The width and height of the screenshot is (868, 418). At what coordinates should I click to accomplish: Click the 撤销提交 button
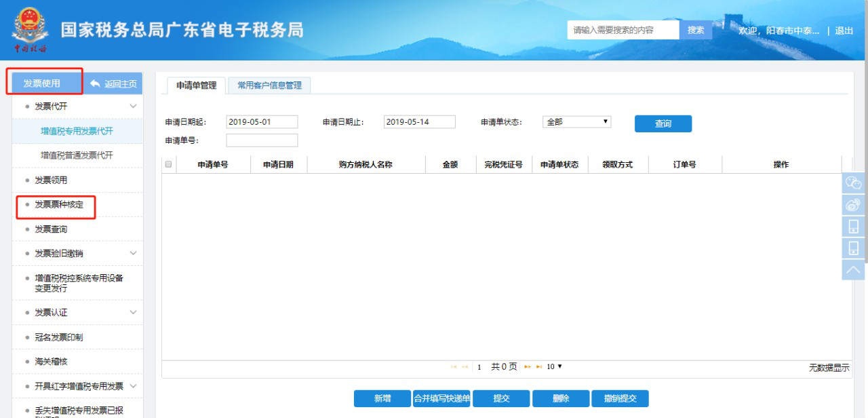pyautogui.click(x=620, y=398)
